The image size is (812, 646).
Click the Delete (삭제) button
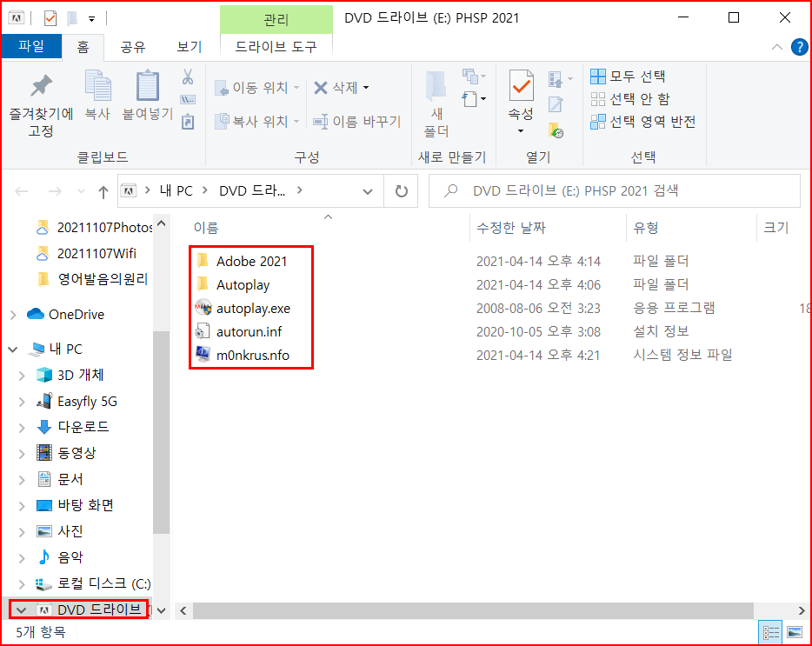tap(336, 88)
